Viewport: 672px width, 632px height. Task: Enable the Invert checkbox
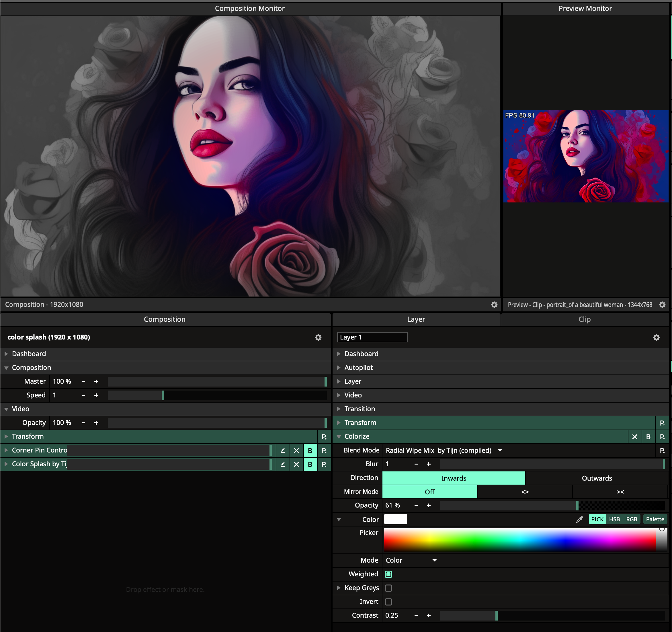[x=388, y=602]
